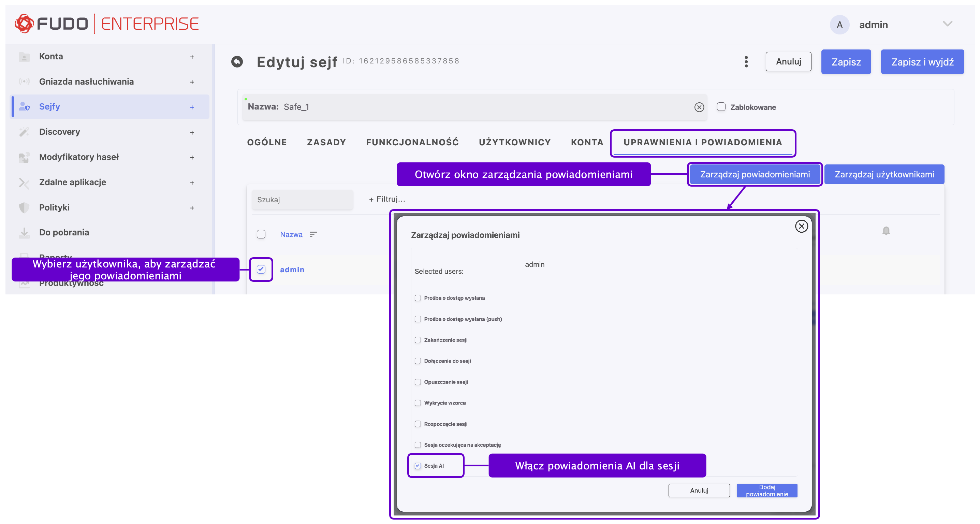Screen dimensions: 980x524
Task: Enable Zakończenie sesji notification checkbox
Action: 418,340
